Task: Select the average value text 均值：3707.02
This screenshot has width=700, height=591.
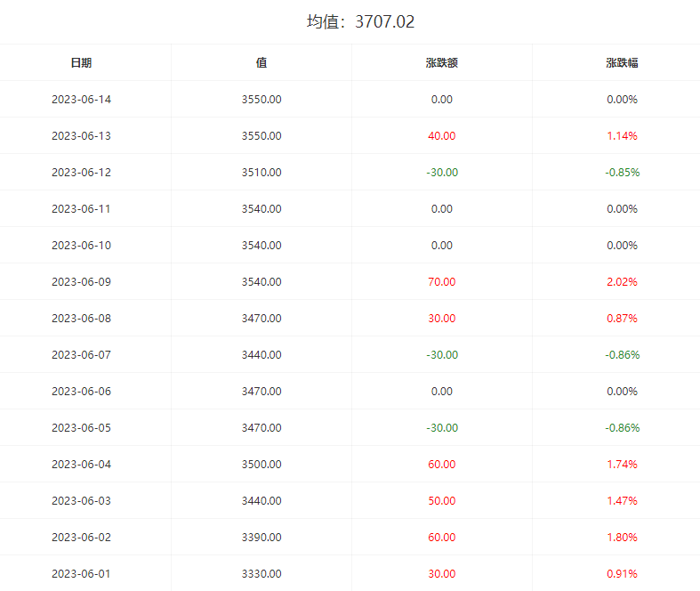Action: (361, 21)
